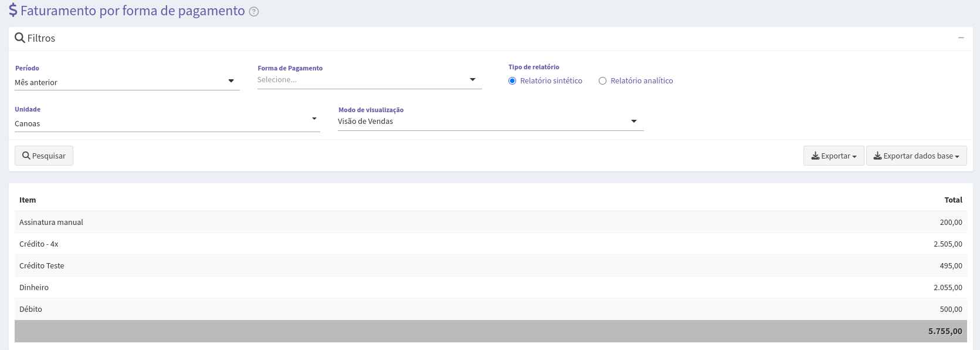Click the Item column header
980x350 pixels.
click(28, 200)
